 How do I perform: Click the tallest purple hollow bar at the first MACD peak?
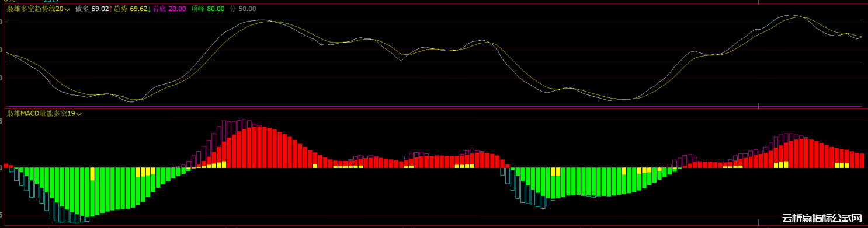[x=244, y=144]
